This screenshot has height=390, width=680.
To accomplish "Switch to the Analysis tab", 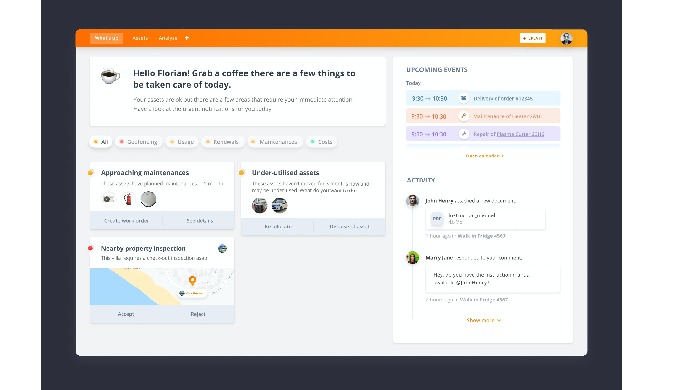I will [168, 38].
